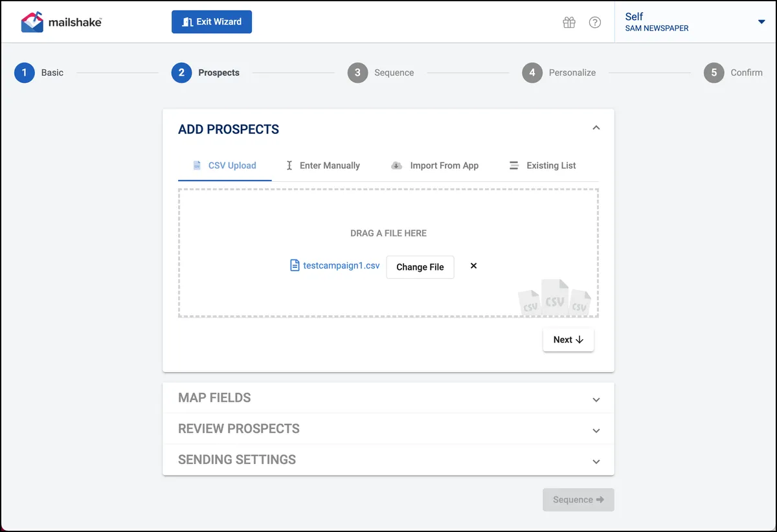Go to step 5 Confirm
The width and height of the screenshot is (777, 532).
pyautogui.click(x=733, y=72)
